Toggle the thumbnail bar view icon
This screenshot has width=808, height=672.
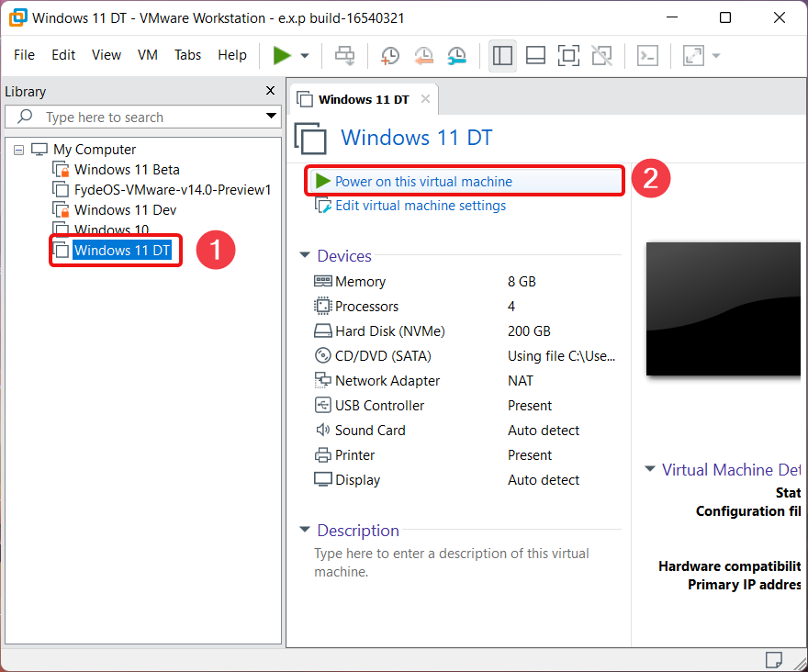535,55
